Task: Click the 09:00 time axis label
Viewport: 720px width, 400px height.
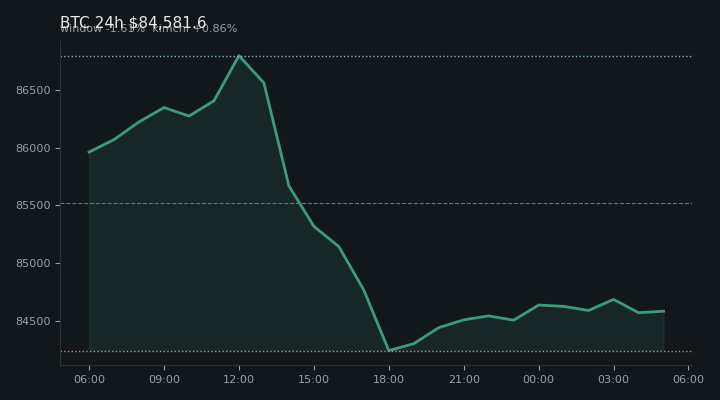Action: [x=164, y=379]
